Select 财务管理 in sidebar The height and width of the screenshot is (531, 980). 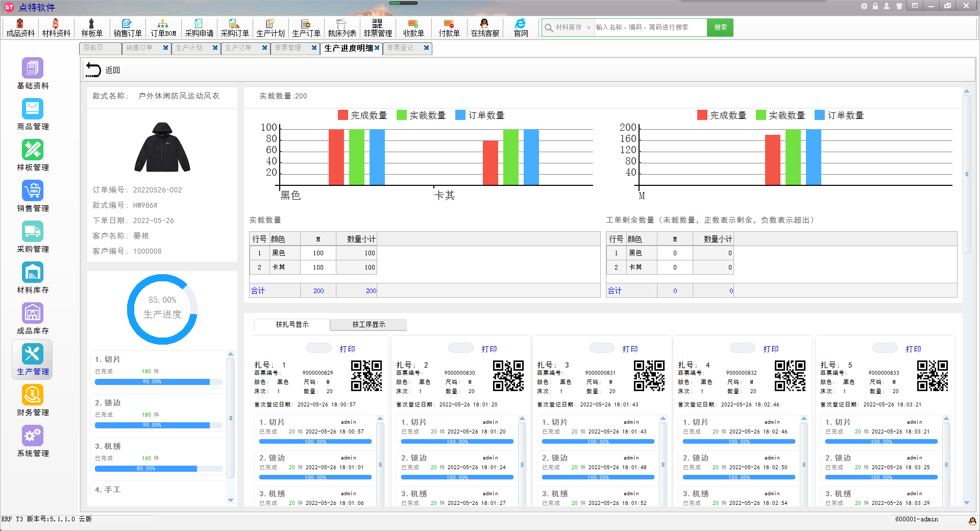pos(33,400)
